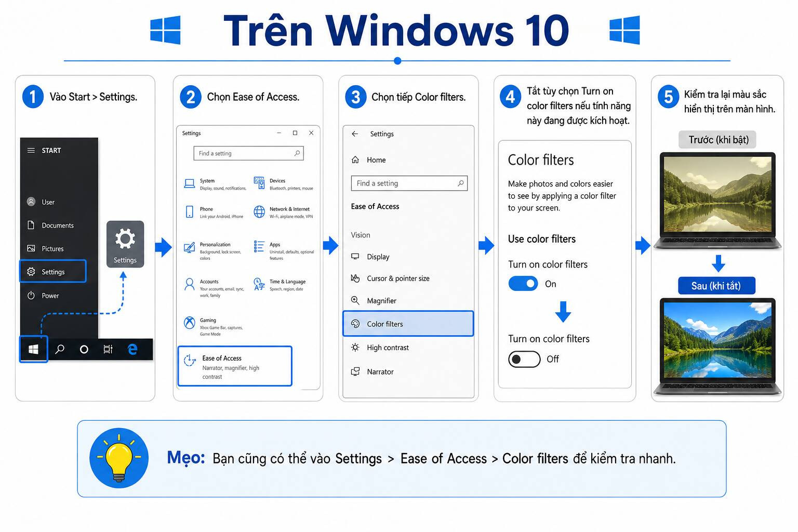Click the laptop image with normal colors
The image size is (798, 532).
point(717,346)
